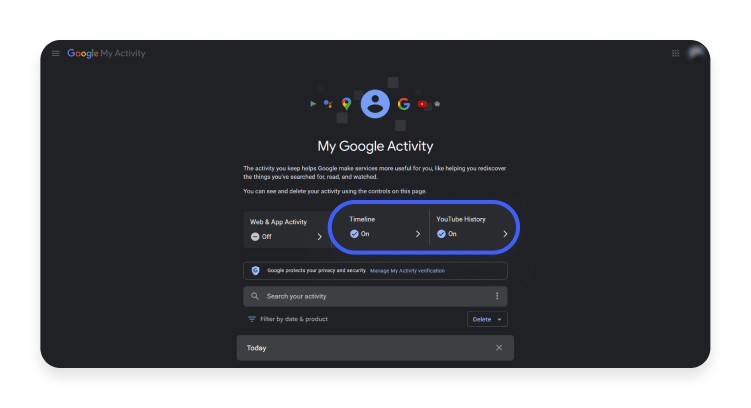The image size is (751, 408).
Task: Click the My Google Activity title
Action: point(375,146)
